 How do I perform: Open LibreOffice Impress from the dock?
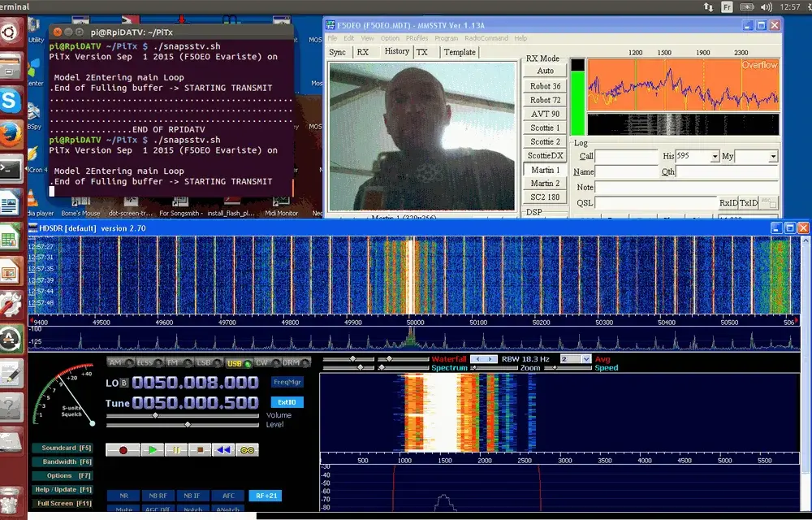[11, 271]
